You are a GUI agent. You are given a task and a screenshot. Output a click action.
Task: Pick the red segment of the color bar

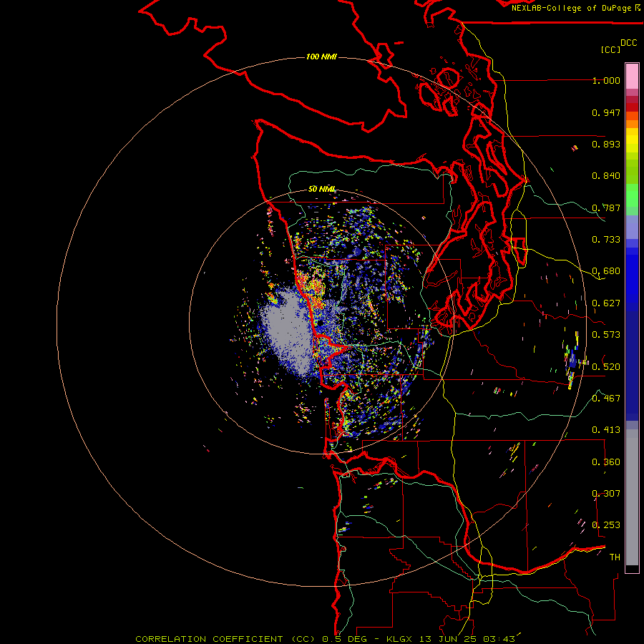[x=632, y=107]
